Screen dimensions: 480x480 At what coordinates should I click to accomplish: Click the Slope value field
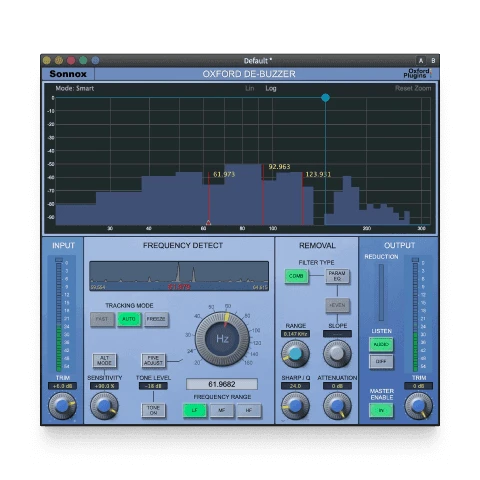[337, 334]
